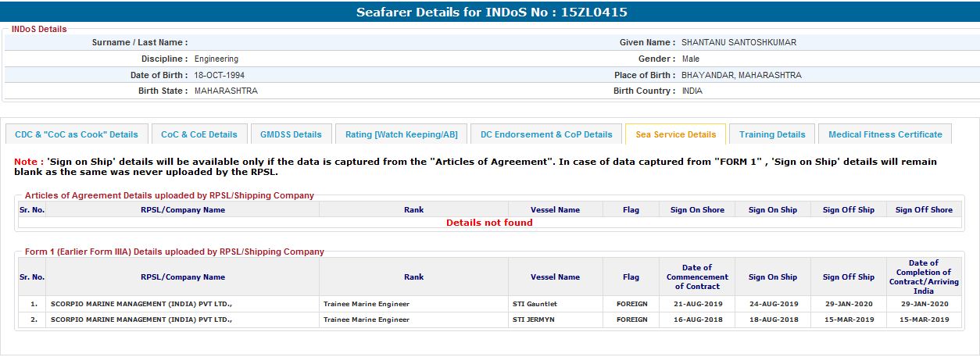Click the Date of Commencement of Contract header
980x357 pixels.
coord(696,277)
